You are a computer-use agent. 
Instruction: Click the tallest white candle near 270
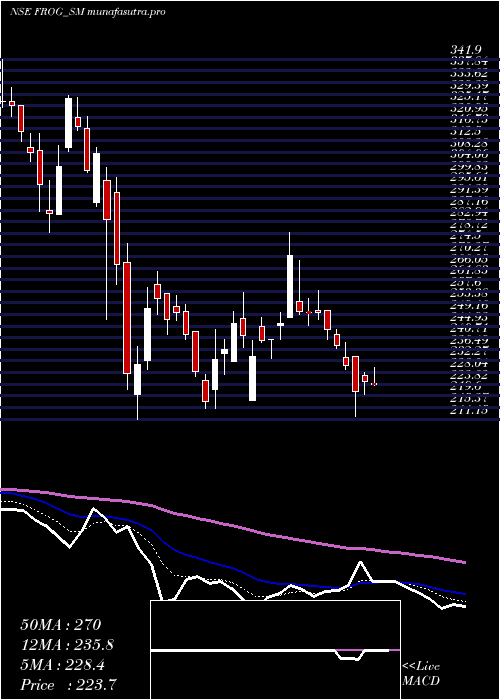tap(290, 286)
